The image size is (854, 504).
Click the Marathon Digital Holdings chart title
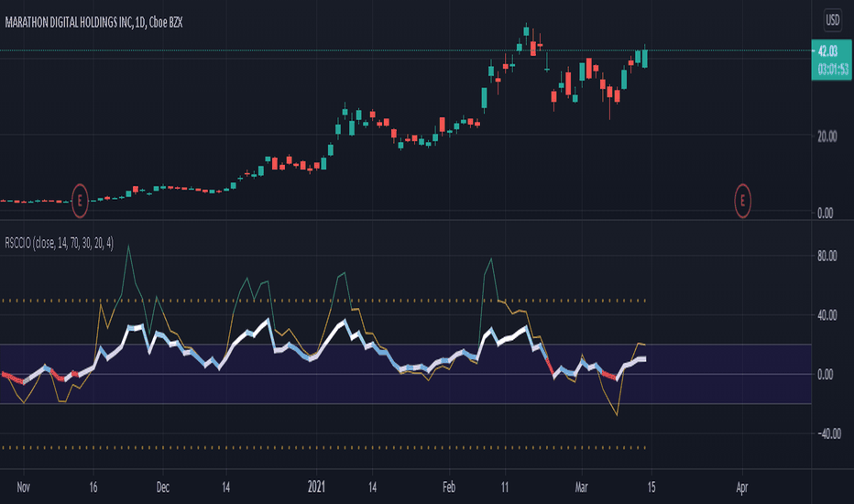coord(93,22)
